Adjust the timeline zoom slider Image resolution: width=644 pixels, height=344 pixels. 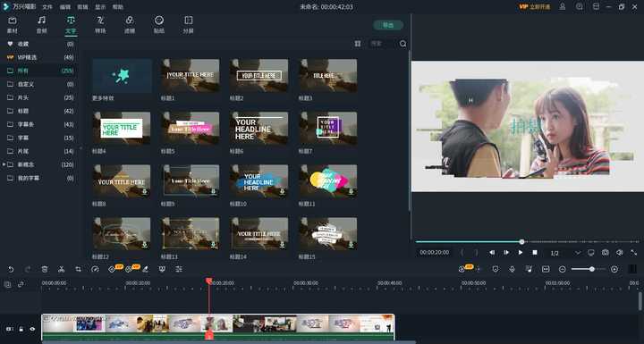click(588, 269)
